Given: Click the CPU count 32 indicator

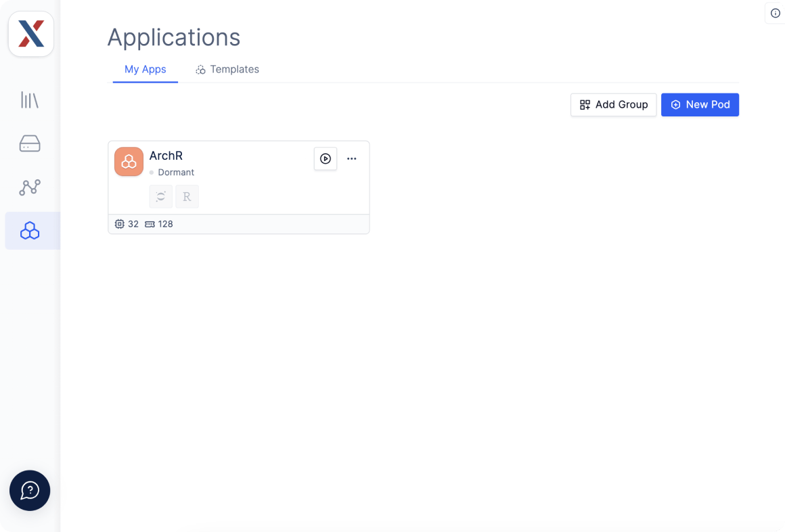Looking at the screenshot, I should point(127,224).
